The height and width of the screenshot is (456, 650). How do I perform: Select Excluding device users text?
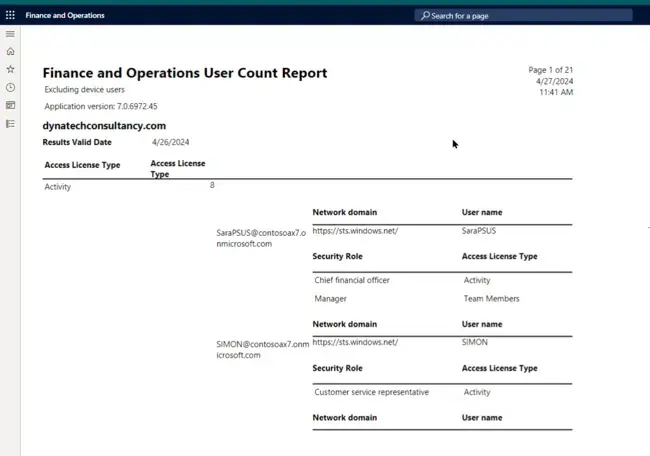coord(85,90)
